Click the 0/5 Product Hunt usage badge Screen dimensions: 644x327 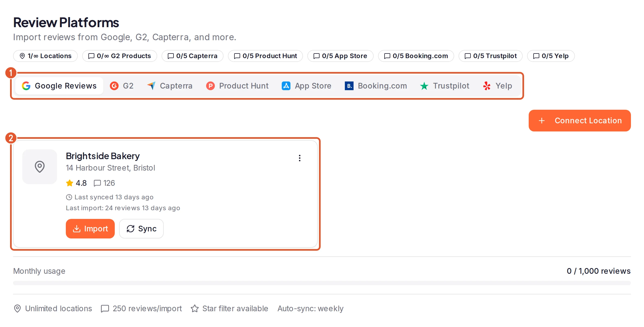(265, 56)
